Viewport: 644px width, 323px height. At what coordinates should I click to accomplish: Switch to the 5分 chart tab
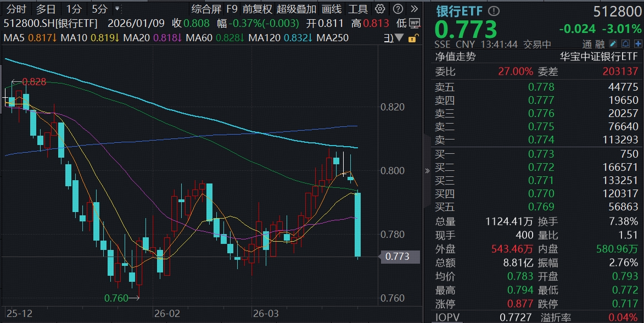click(x=99, y=9)
